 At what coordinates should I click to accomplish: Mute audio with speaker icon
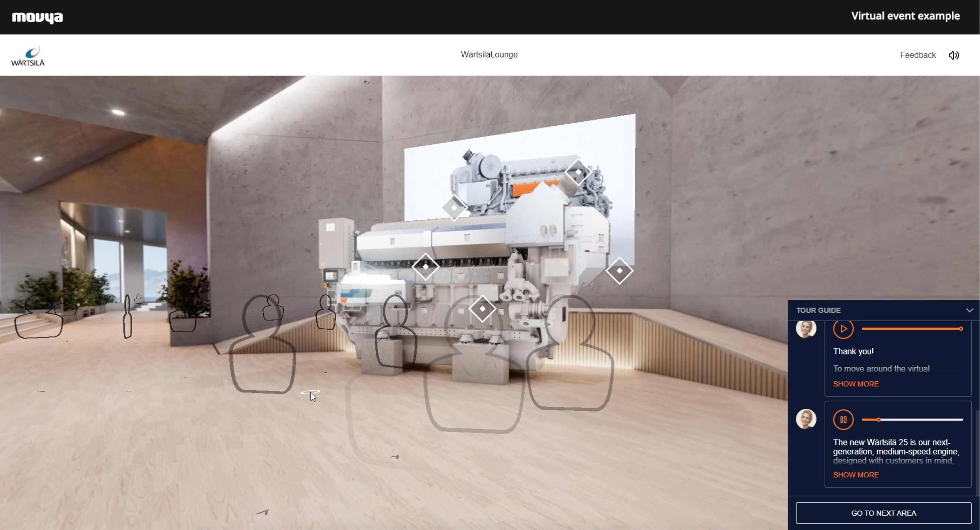953,56
